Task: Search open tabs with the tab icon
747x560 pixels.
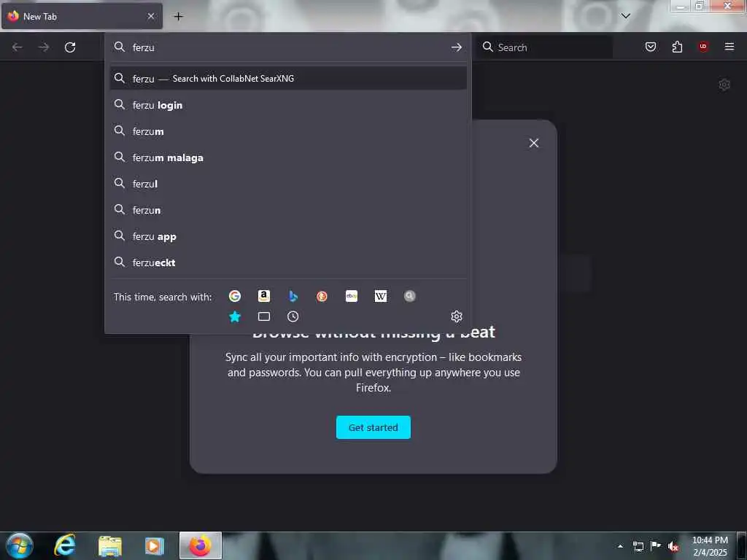Action: 264,316
